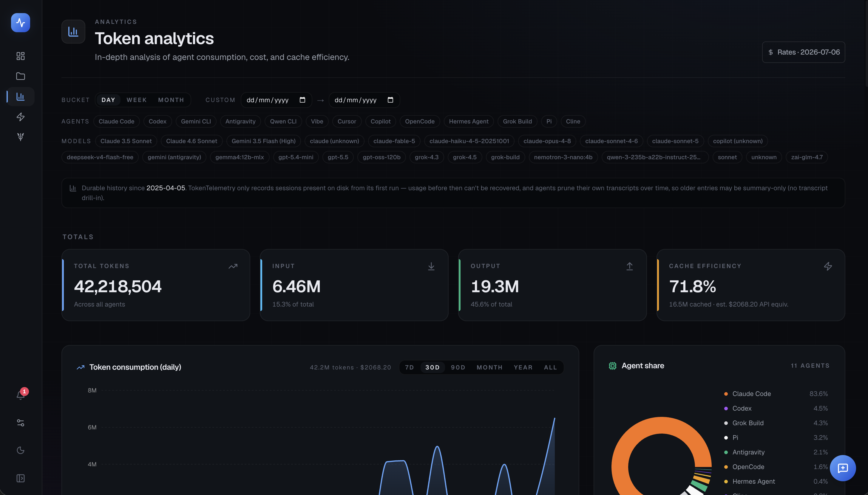Click Grok Build legend entry
868x495 pixels.
pyautogui.click(x=776, y=423)
